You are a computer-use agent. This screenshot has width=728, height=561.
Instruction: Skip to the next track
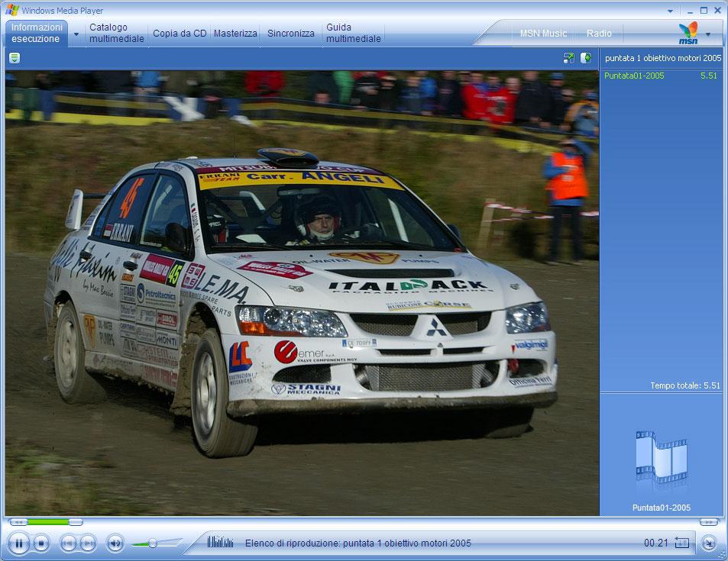88,543
